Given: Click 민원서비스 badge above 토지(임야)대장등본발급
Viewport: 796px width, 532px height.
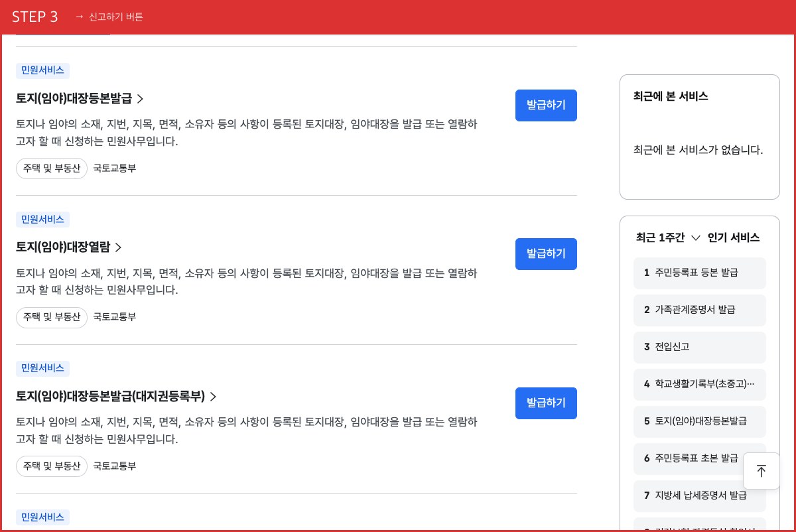Looking at the screenshot, I should pos(42,71).
